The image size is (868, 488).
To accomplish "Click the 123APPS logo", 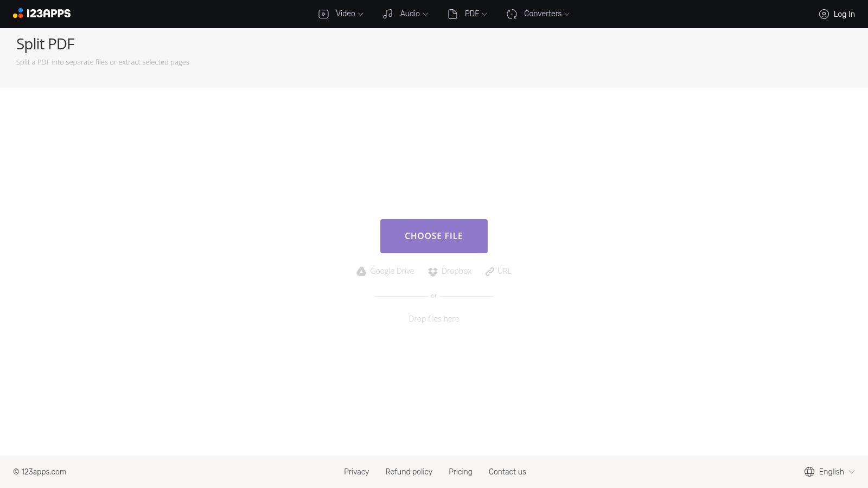I will [42, 13].
